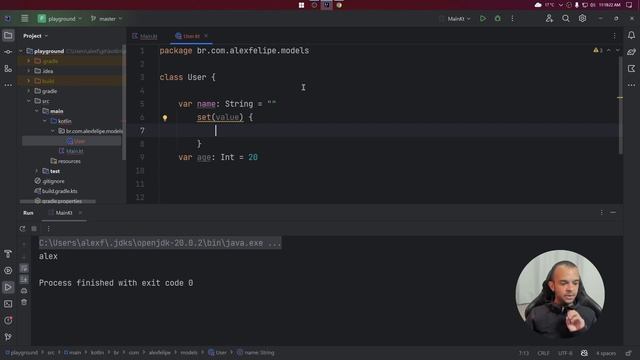Clear all Run console output
Viewport: 640px width, 360px height.
click(x=24, y=302)
